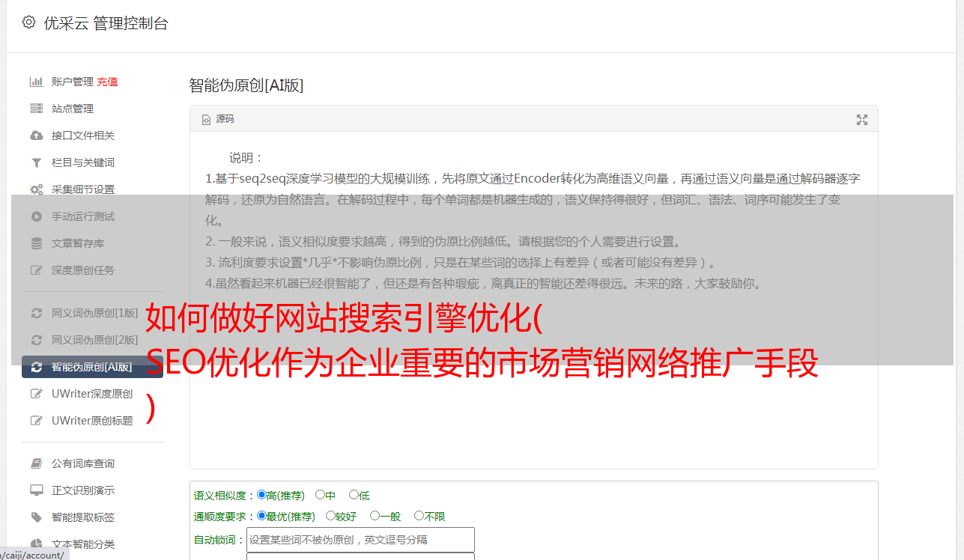Click the gear icon beside 优采云 管理控制台
This screenshot has width=964, height=560.
click(x=28, y=22)
